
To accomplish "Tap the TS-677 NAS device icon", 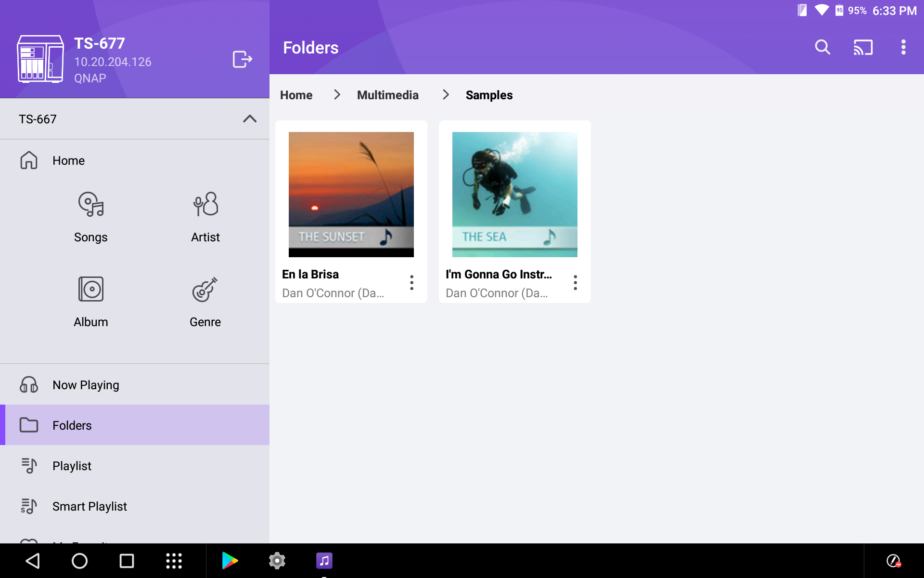I will click(x=40, y=59).
